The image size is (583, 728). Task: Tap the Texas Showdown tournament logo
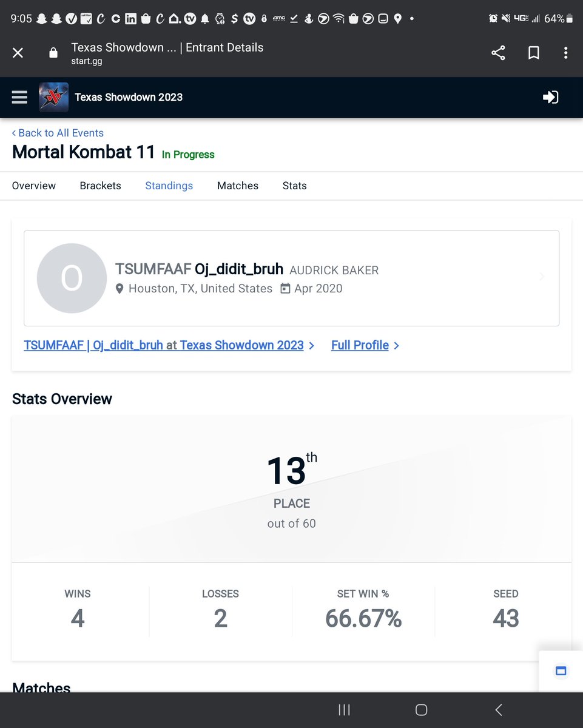point(53,97)
